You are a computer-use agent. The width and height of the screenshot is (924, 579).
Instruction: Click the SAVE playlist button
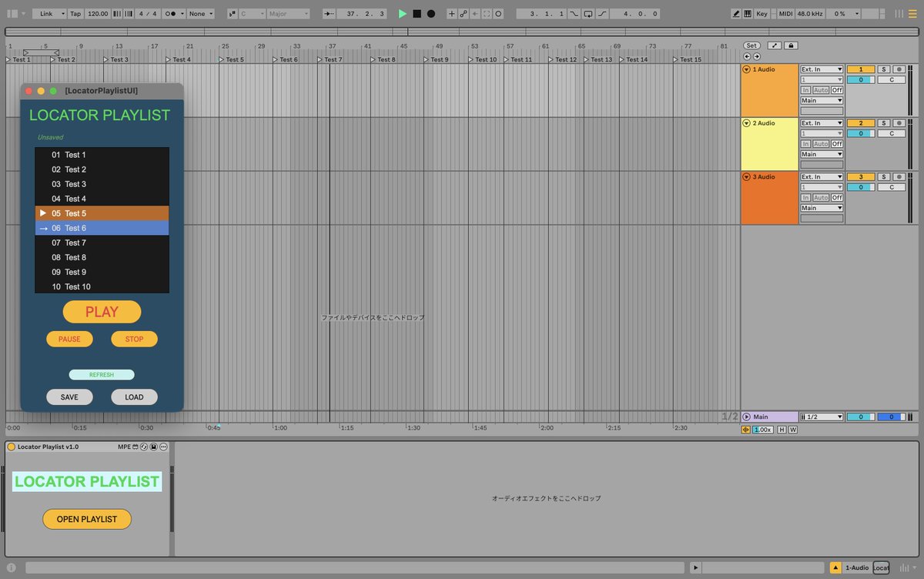pos(69,397)
